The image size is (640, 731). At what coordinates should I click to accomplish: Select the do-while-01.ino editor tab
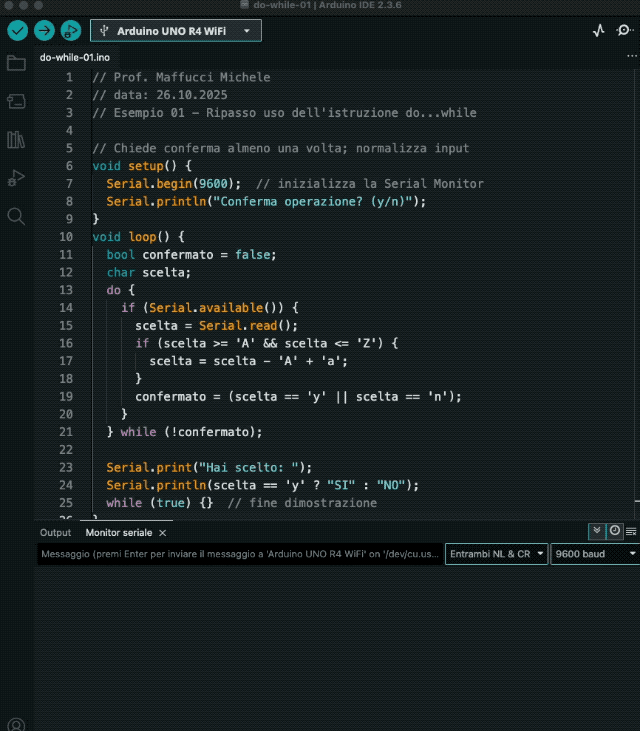click(75, 57)
